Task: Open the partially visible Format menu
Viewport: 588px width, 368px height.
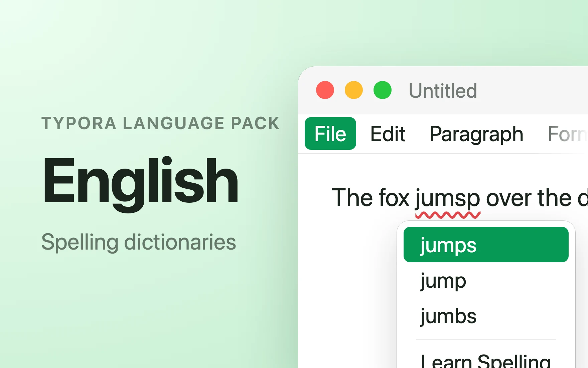Action: [x=567, y=134]
